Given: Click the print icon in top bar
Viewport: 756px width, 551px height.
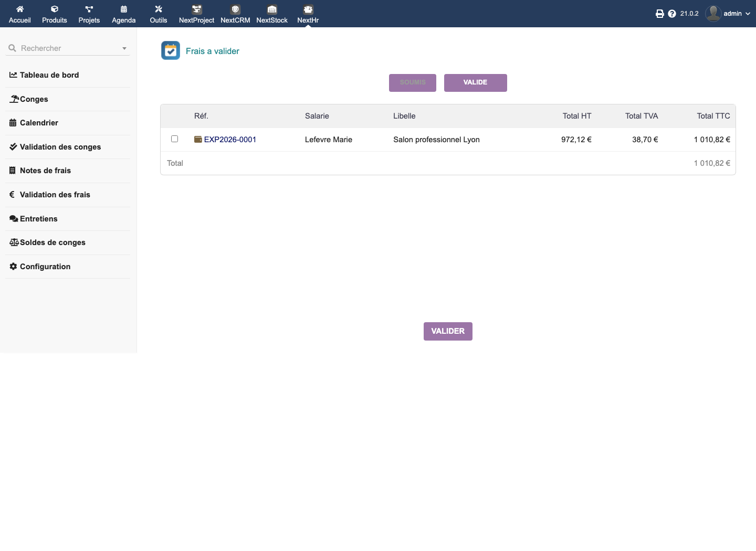Looking at the screenshot, I should [x=660, y=14].
